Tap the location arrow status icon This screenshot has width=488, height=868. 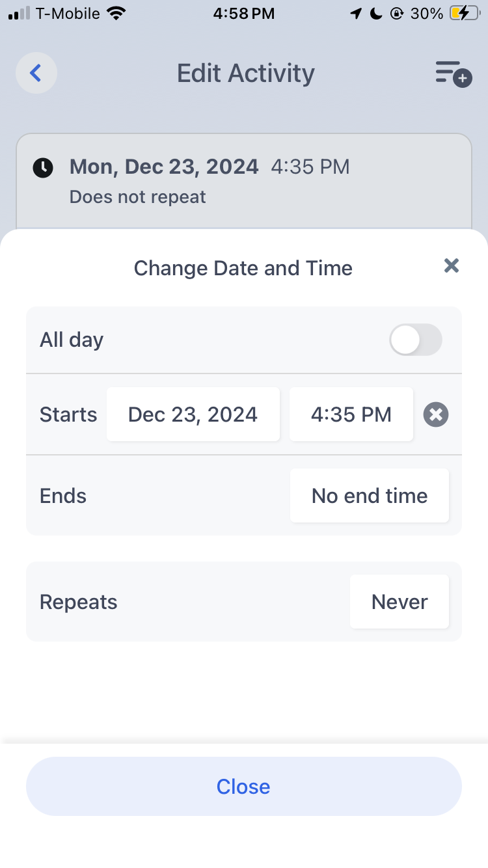(356, 14)
